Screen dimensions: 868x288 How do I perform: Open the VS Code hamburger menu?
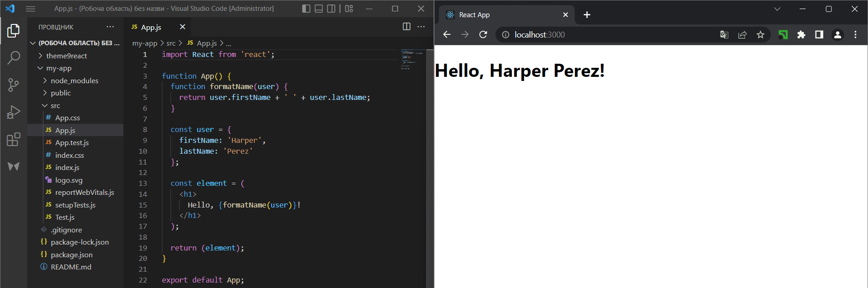tap(30, 9)
